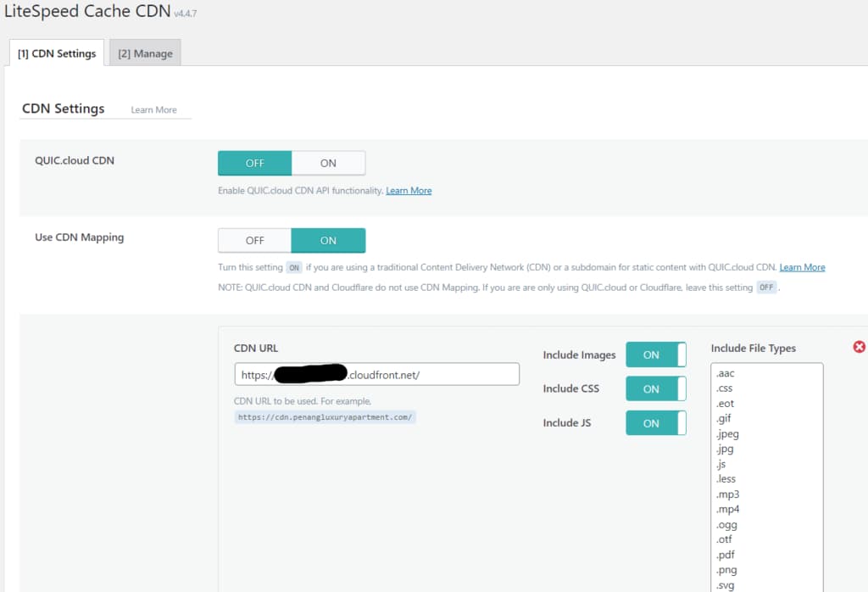This screenshot has width=868, height=592.
Task: Turn Use CDN Mapping OFF
Action: coord(254,240)
